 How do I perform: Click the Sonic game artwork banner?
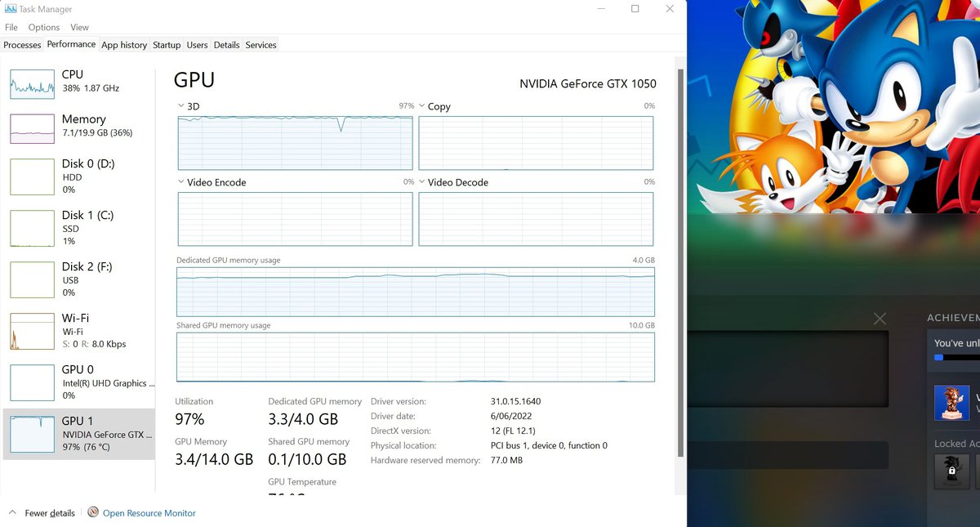pyautogui.click(x=833, y=106)
